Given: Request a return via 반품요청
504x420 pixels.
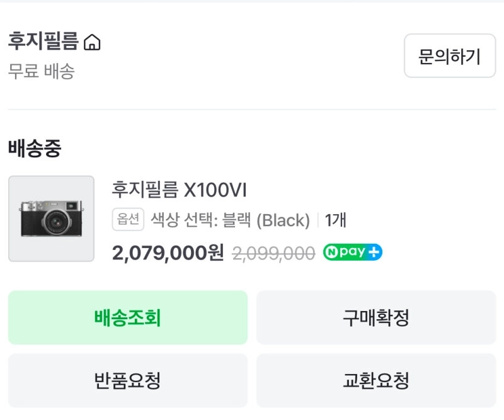Looking at the screenshot, I should (x=127, y=380).
